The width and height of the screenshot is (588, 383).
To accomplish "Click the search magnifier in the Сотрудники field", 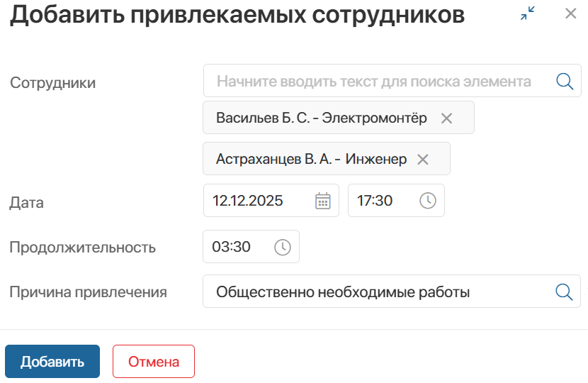I will pos(565,81).
